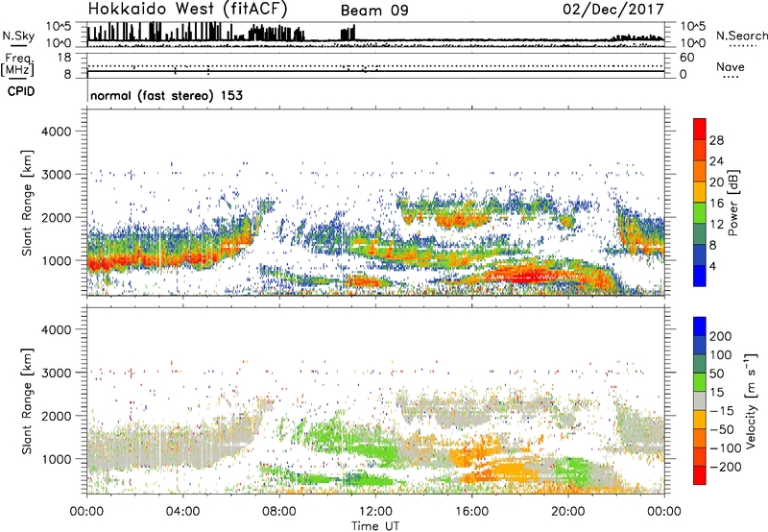Select the N.Sky legend label
Screen dimensions: 768x532
[x=18, y=36]
